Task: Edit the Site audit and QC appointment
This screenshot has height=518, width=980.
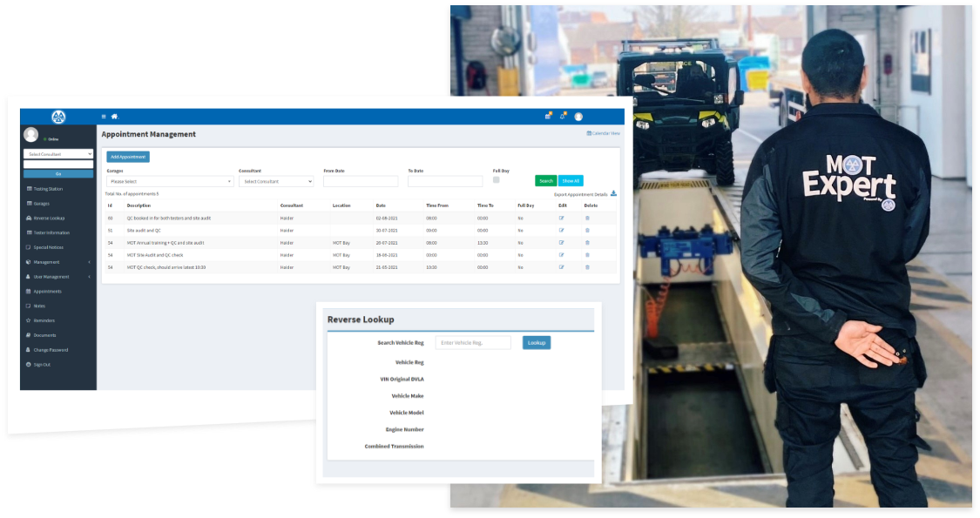Action: 561,231
